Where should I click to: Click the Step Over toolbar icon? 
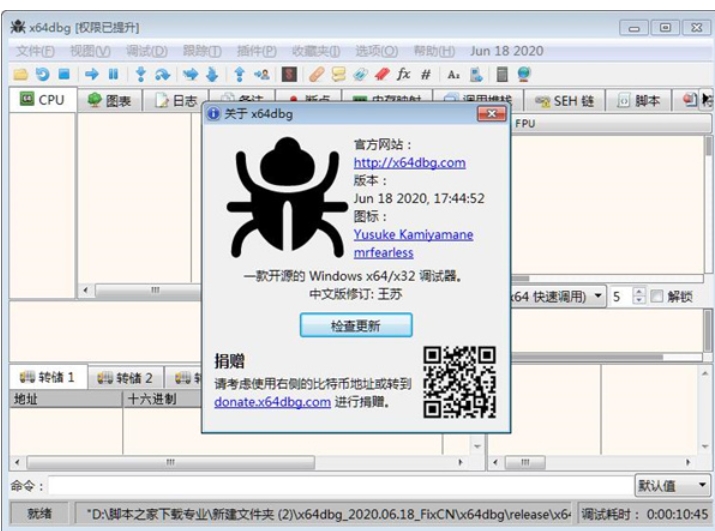[162, 74]
